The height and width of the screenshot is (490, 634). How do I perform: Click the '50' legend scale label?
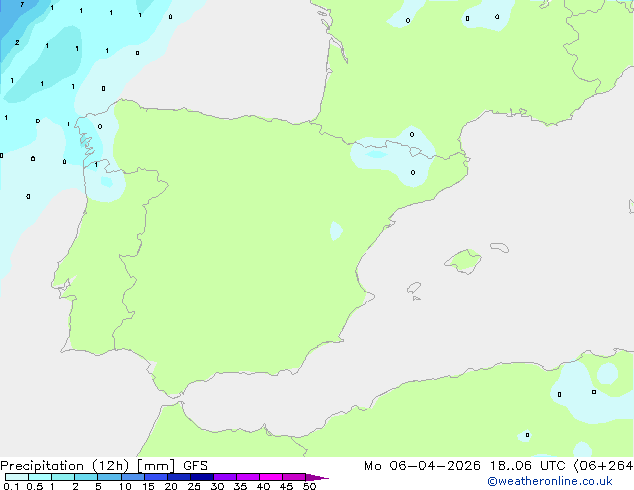tap(310, 486)
